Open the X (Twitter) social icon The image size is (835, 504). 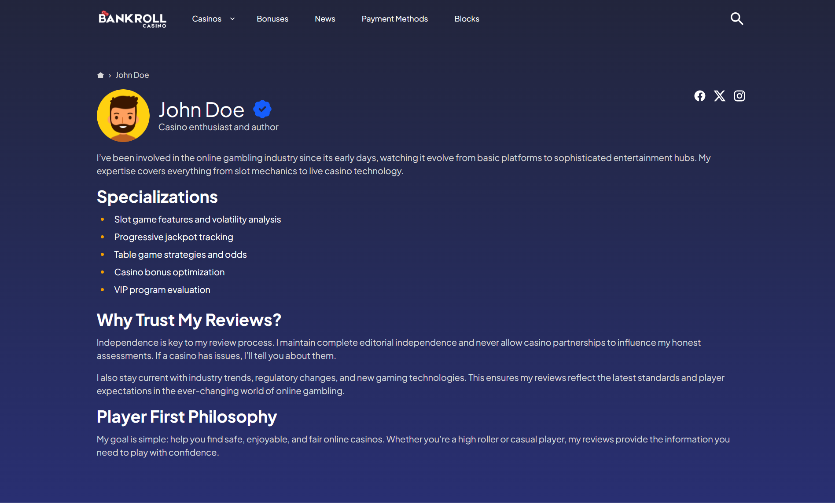719,96
